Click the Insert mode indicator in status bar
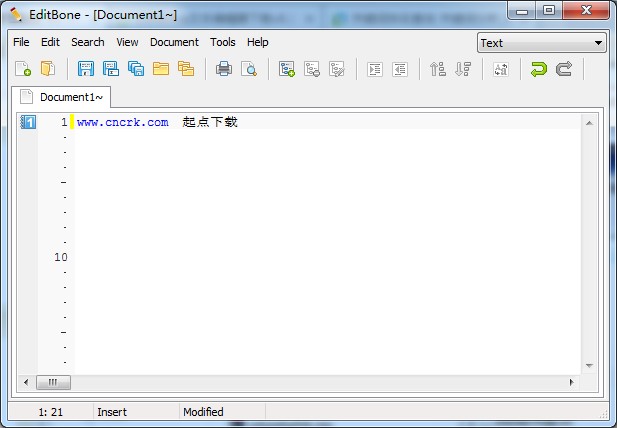Image resolution: width=617 pixels, height=428 pixels. point(112,412)
